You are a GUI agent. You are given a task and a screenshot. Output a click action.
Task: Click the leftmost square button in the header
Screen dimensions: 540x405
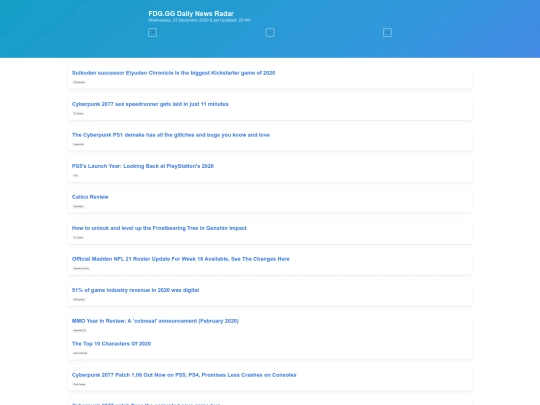tap(153, 32)
